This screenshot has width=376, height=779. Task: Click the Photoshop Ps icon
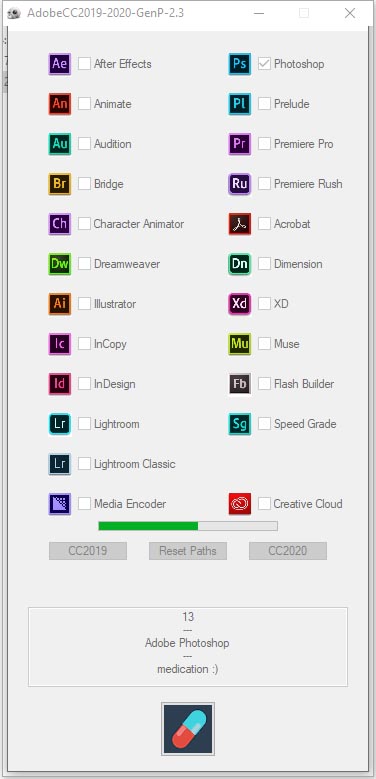240,64
